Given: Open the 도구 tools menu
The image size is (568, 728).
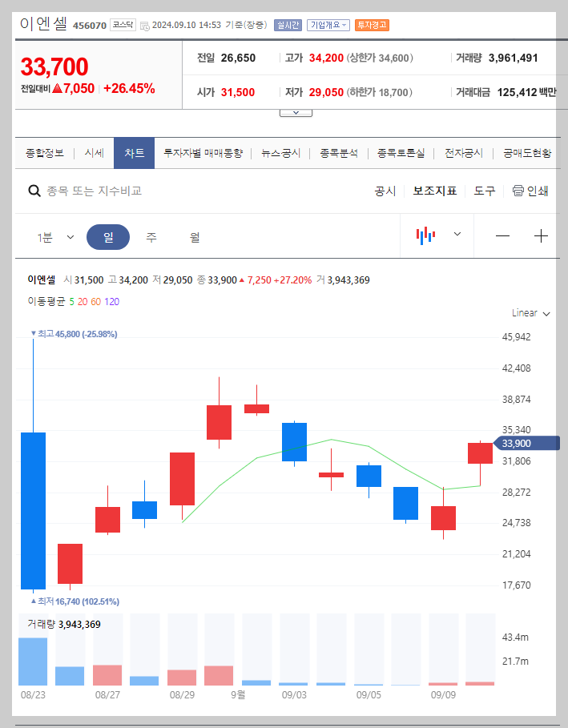Looking at the screenshot, I should pyautogui.click(x=485, y=191).
